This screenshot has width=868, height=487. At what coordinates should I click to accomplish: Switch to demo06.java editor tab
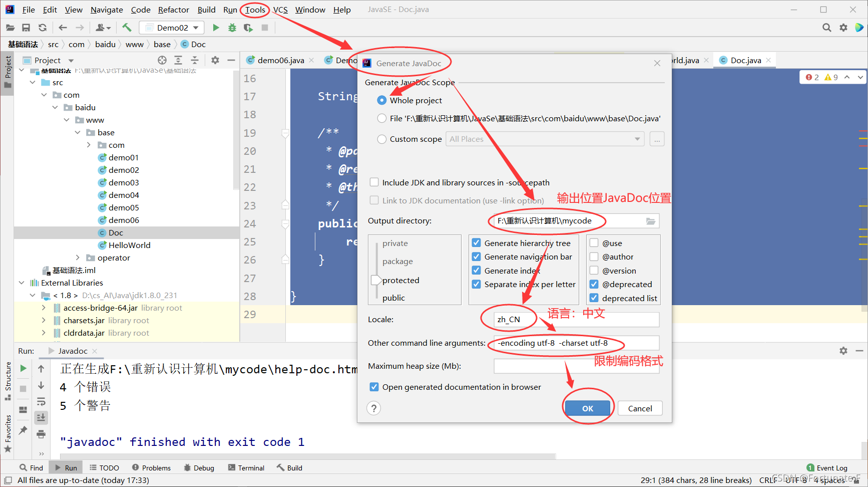point(280,60)
